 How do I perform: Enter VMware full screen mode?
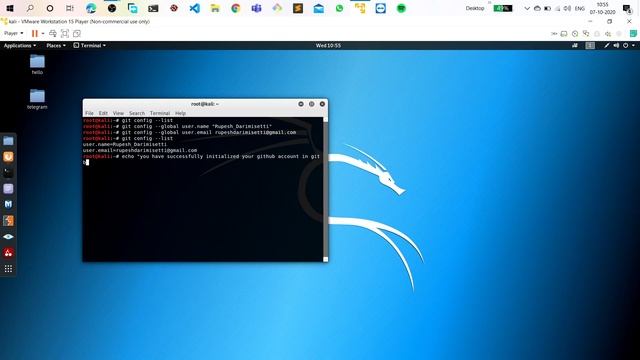(x=65, y=33)
